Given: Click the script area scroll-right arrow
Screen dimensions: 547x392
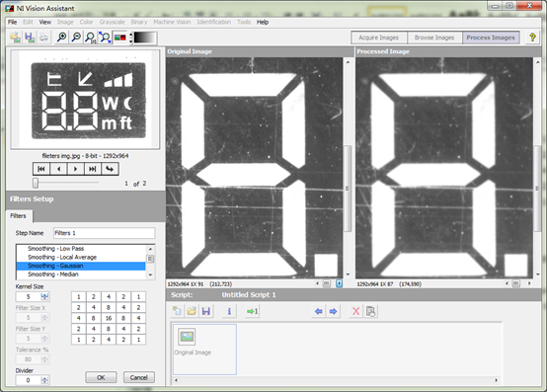Looking at the screenshot, I should [496, 380].
